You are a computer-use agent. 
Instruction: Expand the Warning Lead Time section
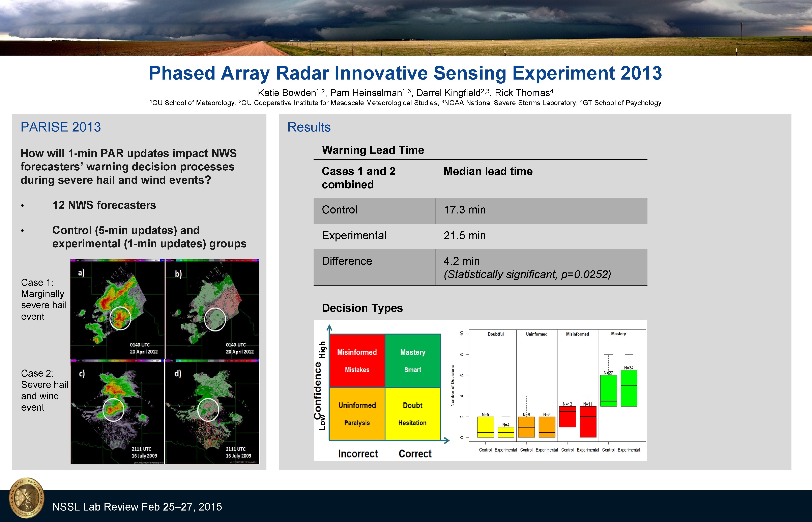pyautogui.click(x=373, y=150)
